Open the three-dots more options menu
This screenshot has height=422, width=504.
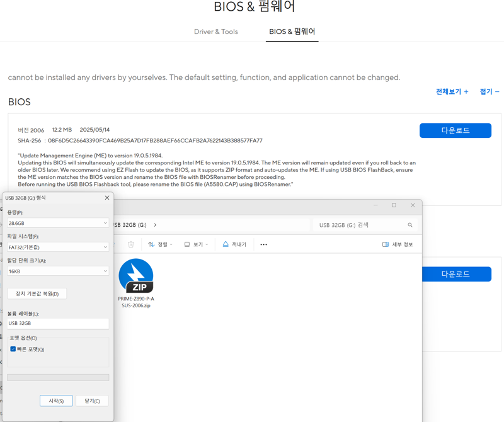263,244
